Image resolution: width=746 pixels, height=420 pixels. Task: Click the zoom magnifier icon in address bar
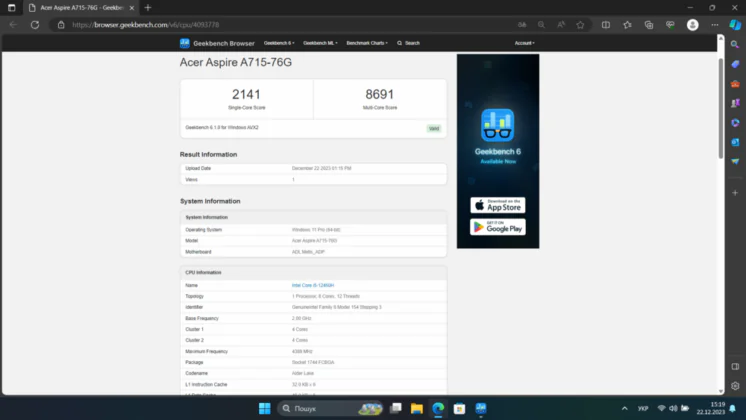tap(541, 25)
